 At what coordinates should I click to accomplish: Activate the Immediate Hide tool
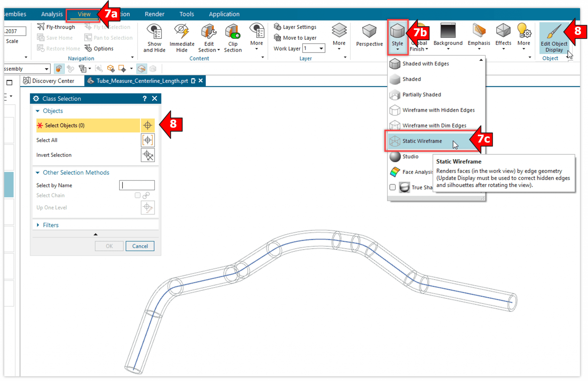tap(182, 37)
